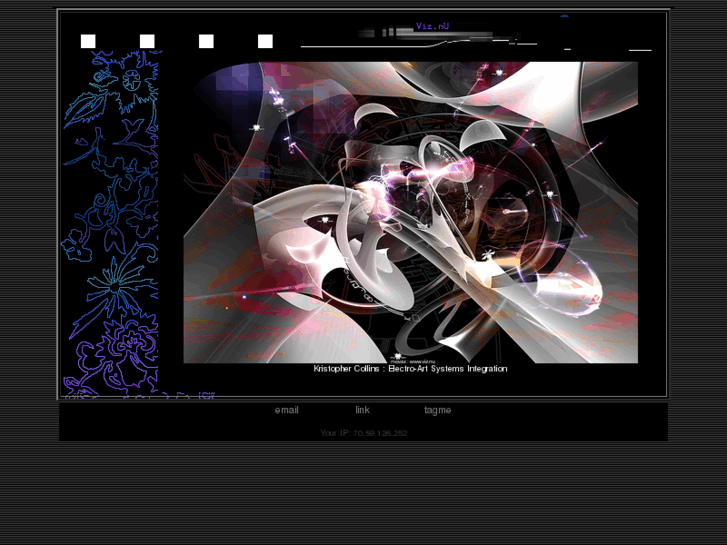The height and width of the screenshot is (545, 727).
Task: Open the tagme link
Action: click(x=438, y=410)
